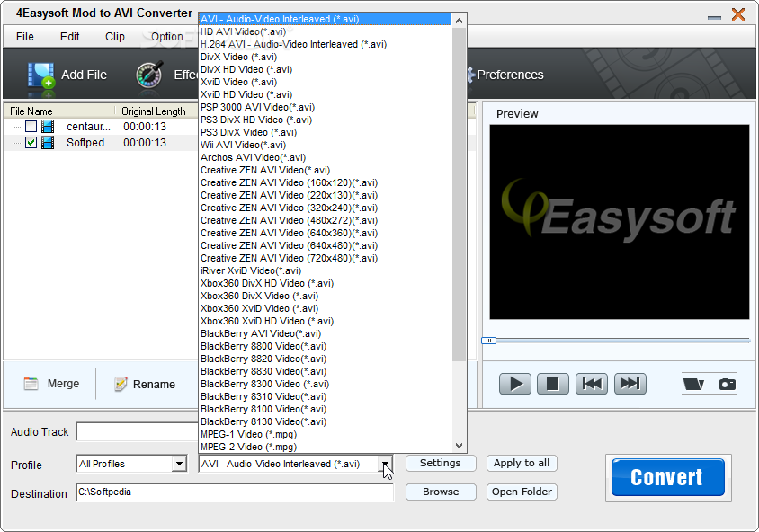This screenshot has height=532, width=759.
Task: Choose DivX Video (*.avi)
Action: point(326,58)
